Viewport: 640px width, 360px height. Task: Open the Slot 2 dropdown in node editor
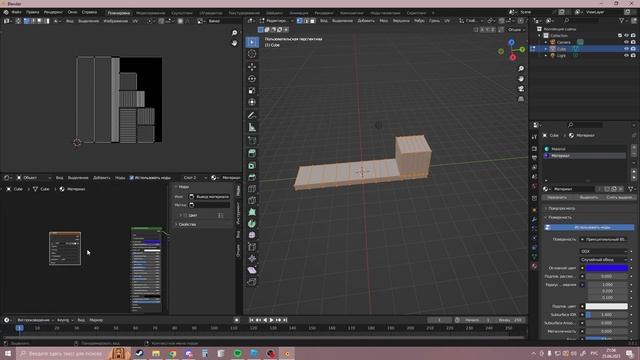[x=195, y=178]
